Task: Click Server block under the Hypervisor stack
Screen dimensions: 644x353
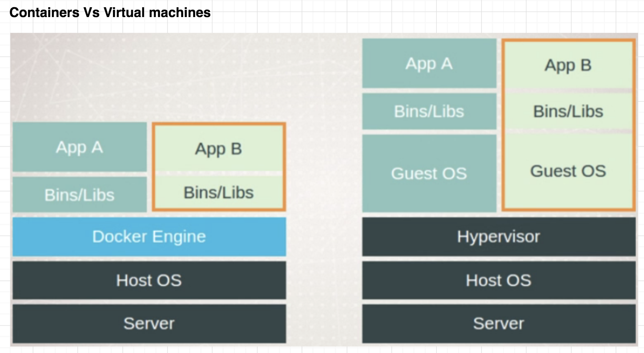Action: pyautogui.click(x=499, y=324)
